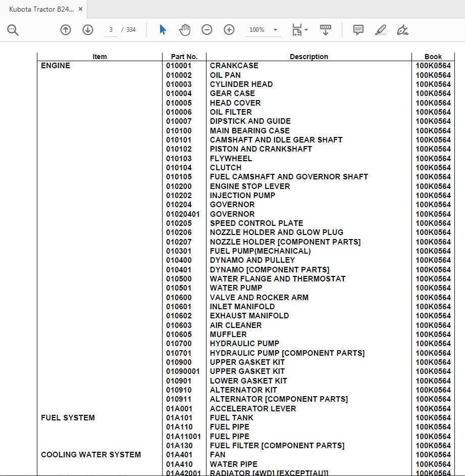The image size is (465, 476).
Task: Click CAMSHAFT AND IDLE GEAR SHAFT text
Action: (x=276, y=139)
